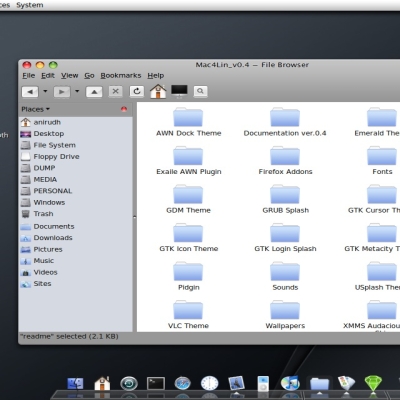Screen dimensions: 400x400
Task: Launch Terminal from the dock
Action: pos(156,384)
